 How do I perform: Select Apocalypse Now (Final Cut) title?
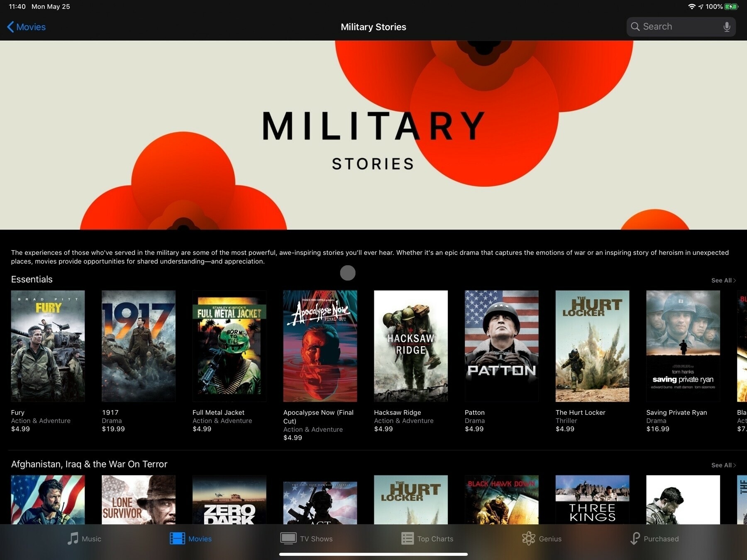pos(318,417)
